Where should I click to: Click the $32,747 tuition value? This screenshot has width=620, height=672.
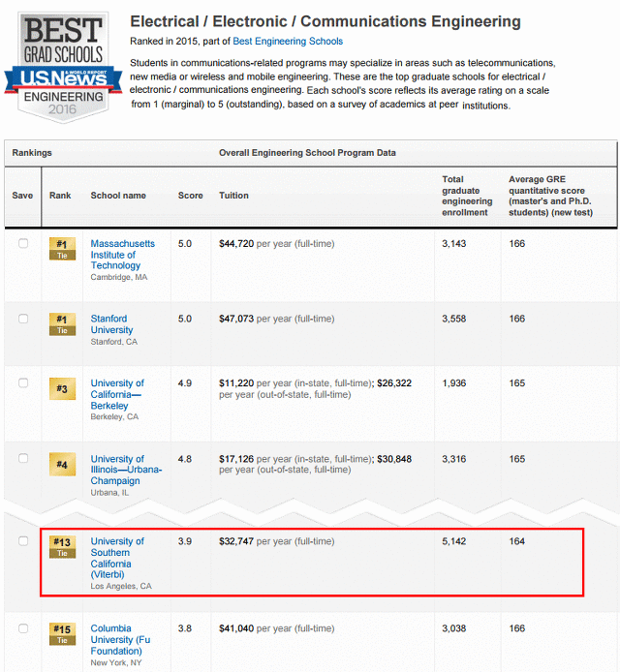point(236,541)
